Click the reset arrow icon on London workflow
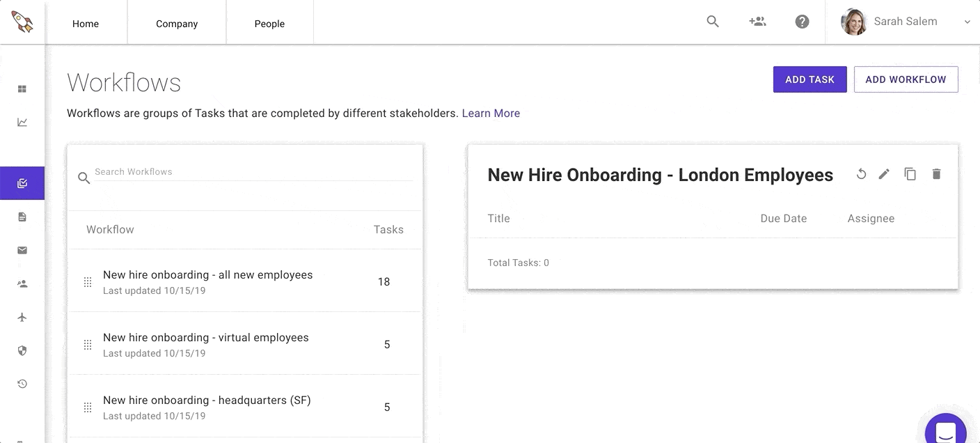Image resolution: width=980 pixels, height=443 pixels. [x=861, y=174]
